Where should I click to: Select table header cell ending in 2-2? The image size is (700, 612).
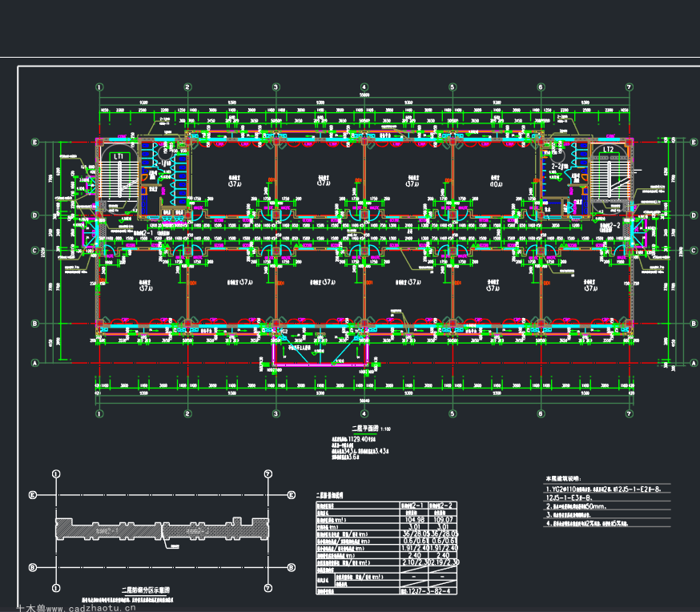(x=442, y=505)
